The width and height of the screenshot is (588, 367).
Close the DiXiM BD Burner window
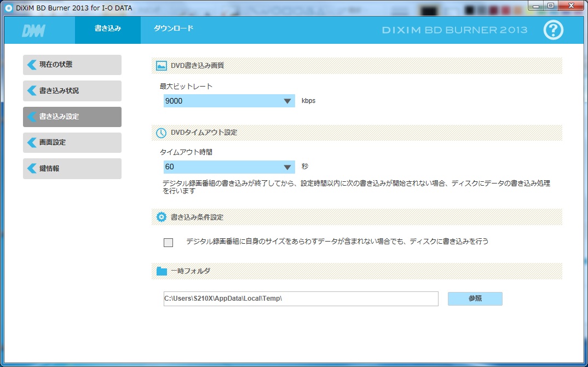click(571, 5)
